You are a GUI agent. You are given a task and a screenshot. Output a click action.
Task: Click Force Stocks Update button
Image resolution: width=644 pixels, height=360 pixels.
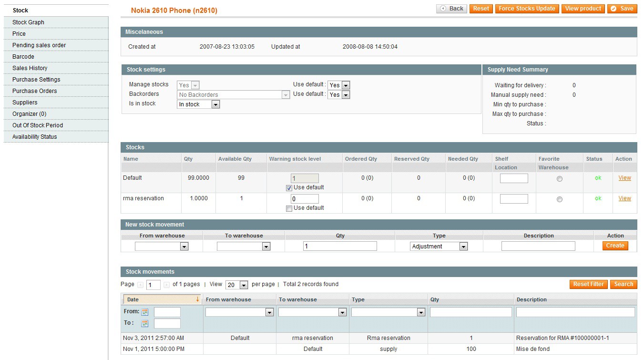point(527,9)
